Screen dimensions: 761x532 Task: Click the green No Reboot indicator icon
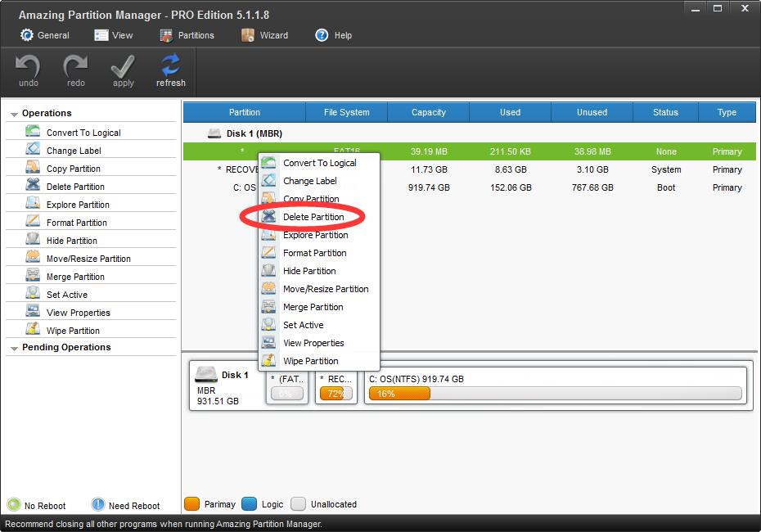[14, 505]
